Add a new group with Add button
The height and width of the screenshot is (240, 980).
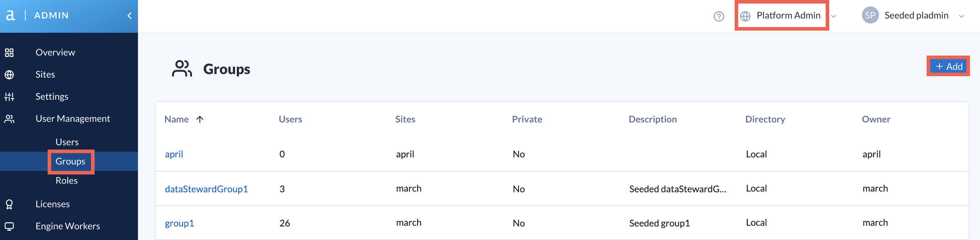coord(948,66)
